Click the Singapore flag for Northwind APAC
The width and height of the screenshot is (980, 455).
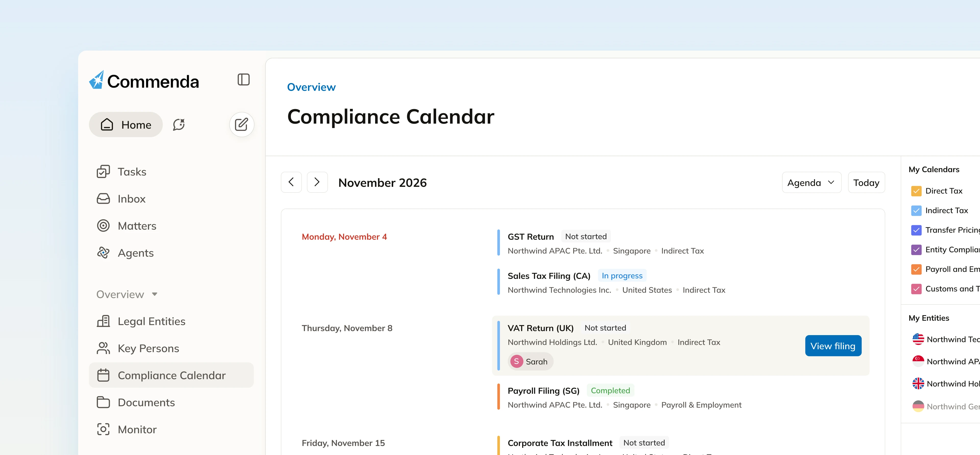[x=918, y=361]
